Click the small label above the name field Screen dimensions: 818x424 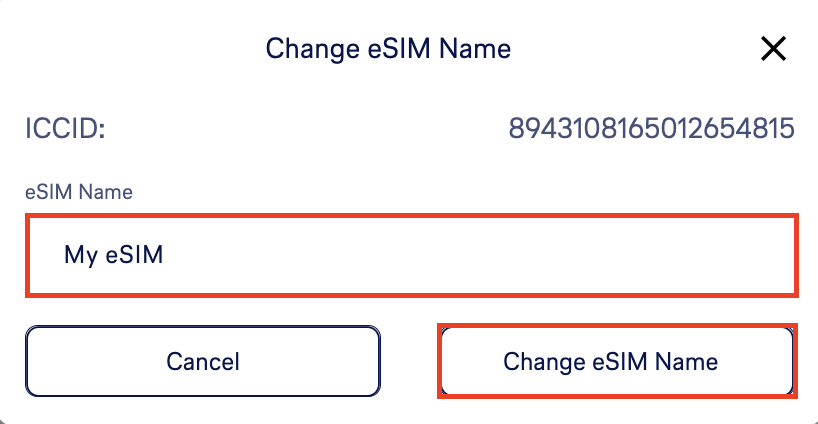coord(79,191)
